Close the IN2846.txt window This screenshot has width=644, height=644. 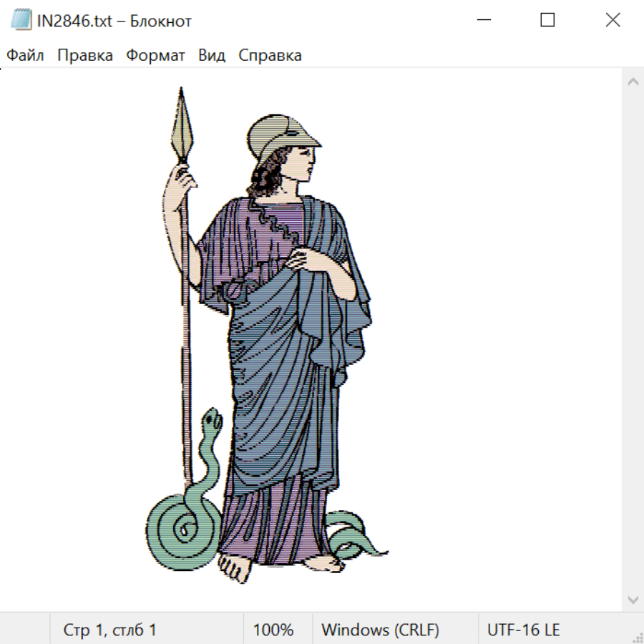tap(613, 20)
